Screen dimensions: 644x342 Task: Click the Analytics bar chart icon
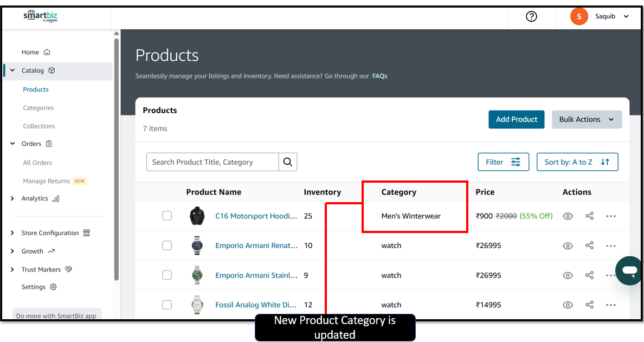point(56,198)
